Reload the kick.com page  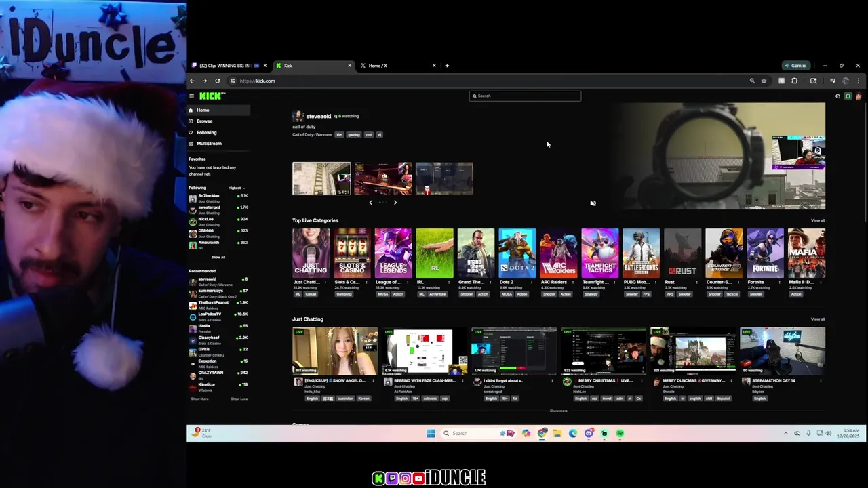point(217,81)
